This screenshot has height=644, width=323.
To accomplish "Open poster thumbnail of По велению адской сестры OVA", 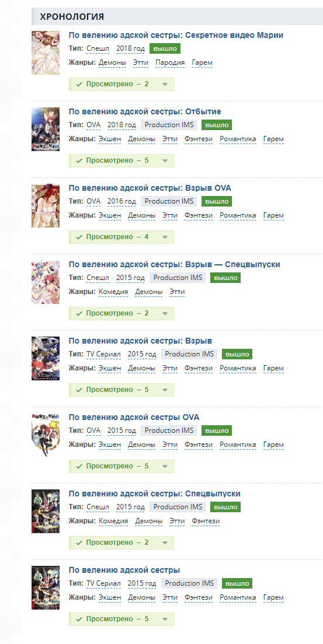I will 45,435.
